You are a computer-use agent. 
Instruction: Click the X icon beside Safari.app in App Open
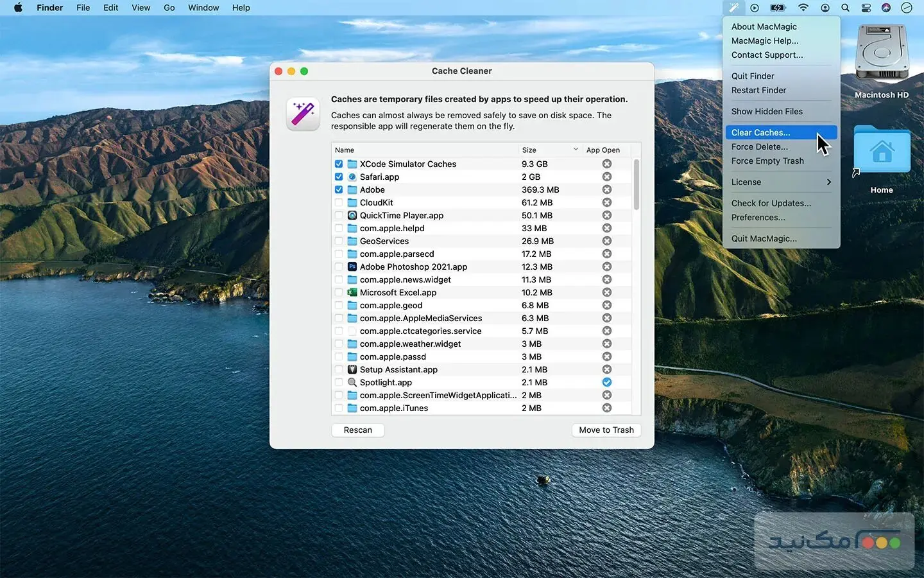(606, 177)
